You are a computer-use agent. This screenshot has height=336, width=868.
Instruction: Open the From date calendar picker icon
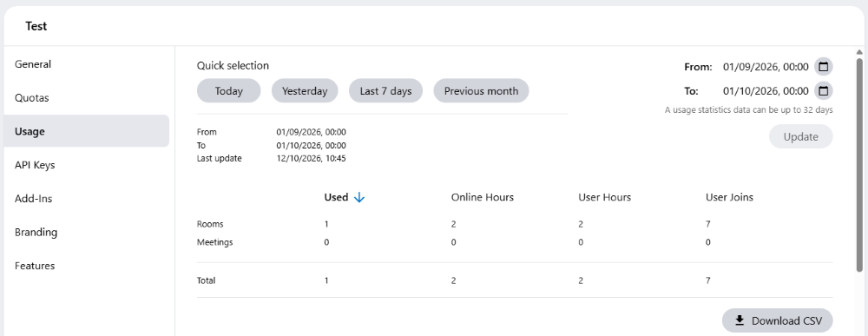point(823,67)
